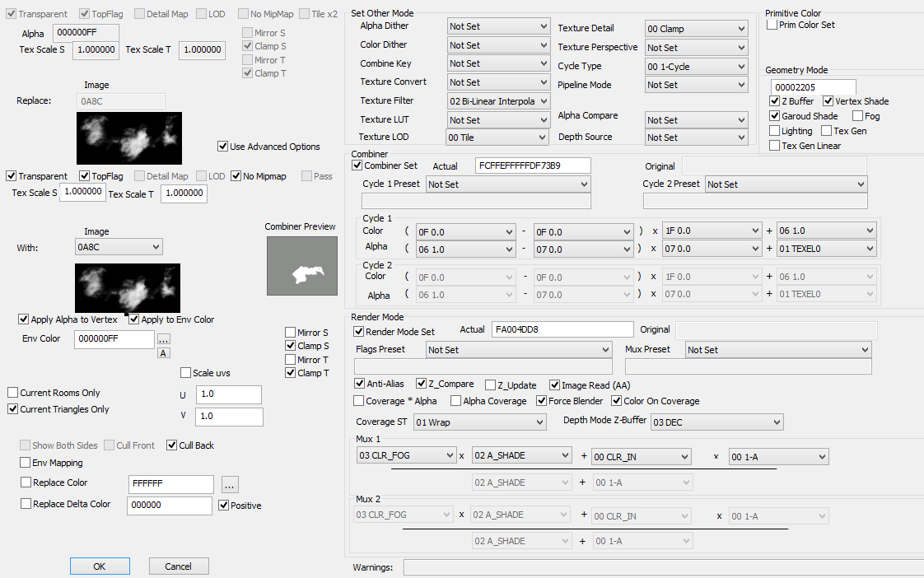Click the Render Mode Actual FA004DD8 field
924x578 pixels.
click(x=562, y=329)
